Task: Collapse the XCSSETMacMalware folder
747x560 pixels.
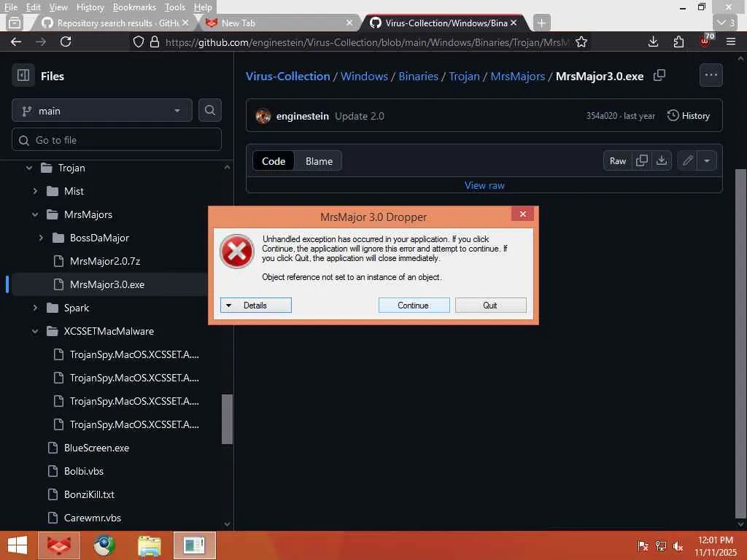Action: pos(35,332)
